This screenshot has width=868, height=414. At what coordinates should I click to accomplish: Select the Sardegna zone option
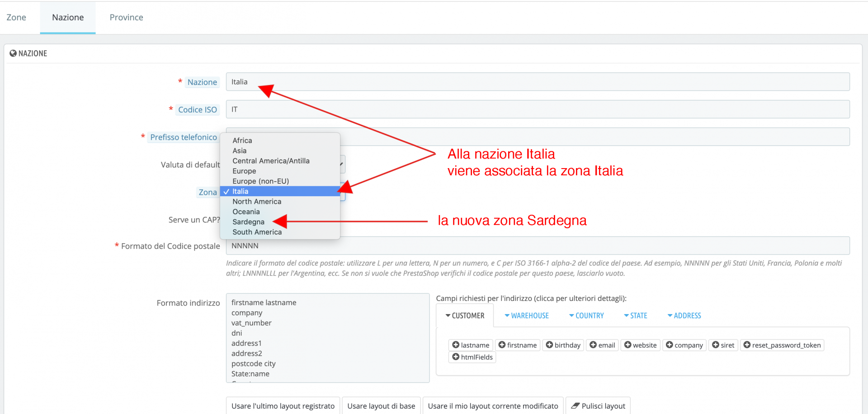coord(280,222)
